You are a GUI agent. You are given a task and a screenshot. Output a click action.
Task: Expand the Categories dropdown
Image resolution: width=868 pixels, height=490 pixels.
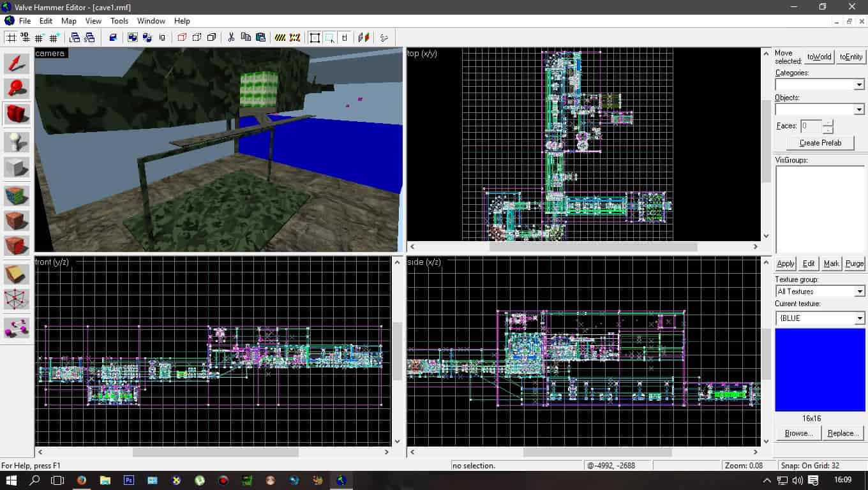858,85
